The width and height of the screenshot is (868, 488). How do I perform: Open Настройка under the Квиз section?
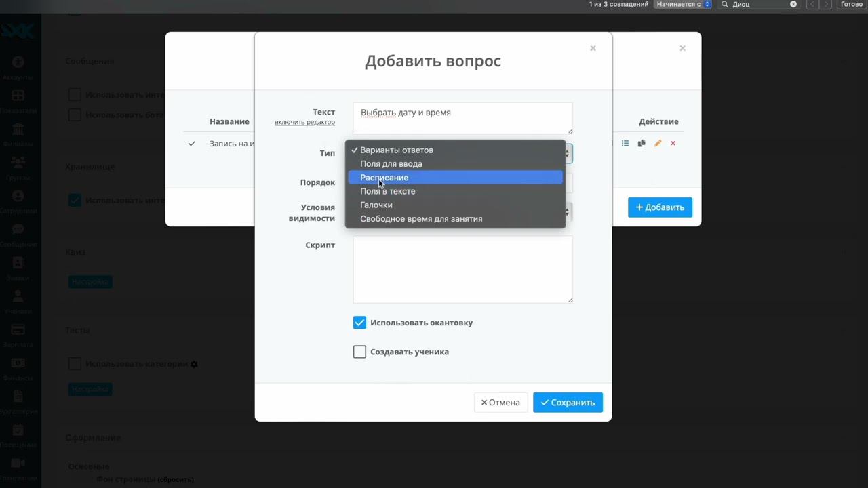(x=90, y=281)
